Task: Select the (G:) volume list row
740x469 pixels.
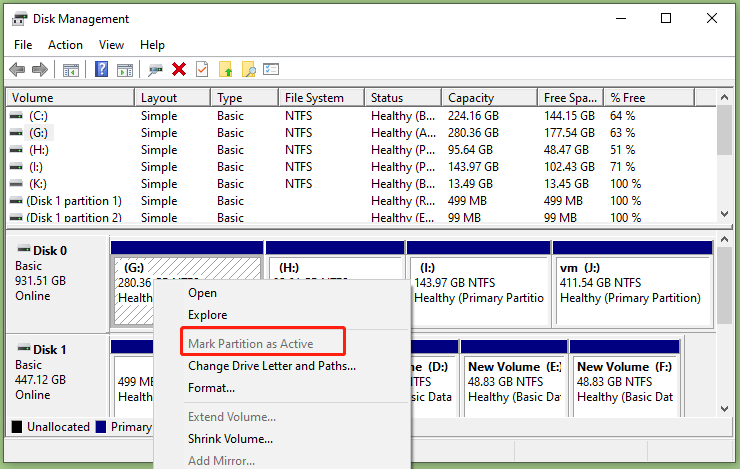Action: (x=362, y=133)
